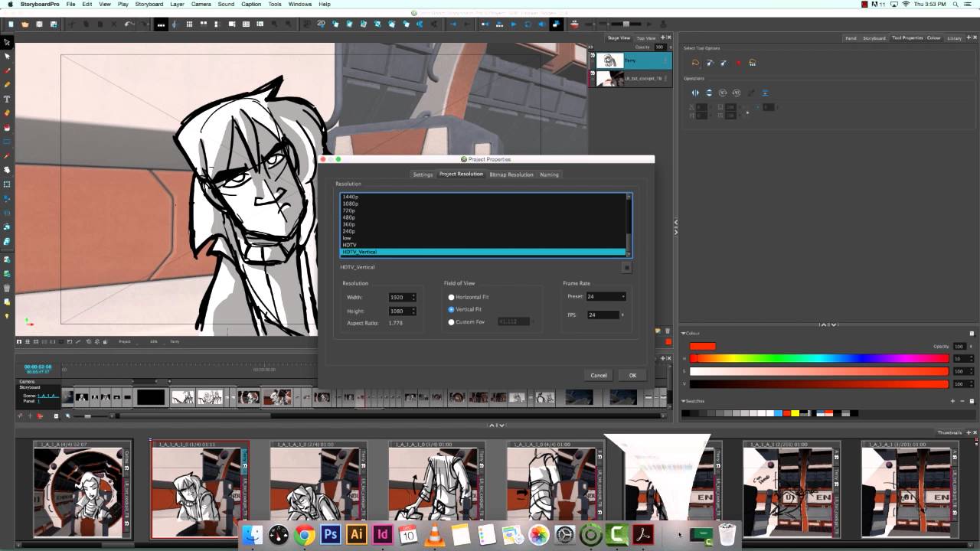Screen dimensions: 980x551
Task: Click the FPS input field
Action: pyautogui.click(x=603, y=315)
